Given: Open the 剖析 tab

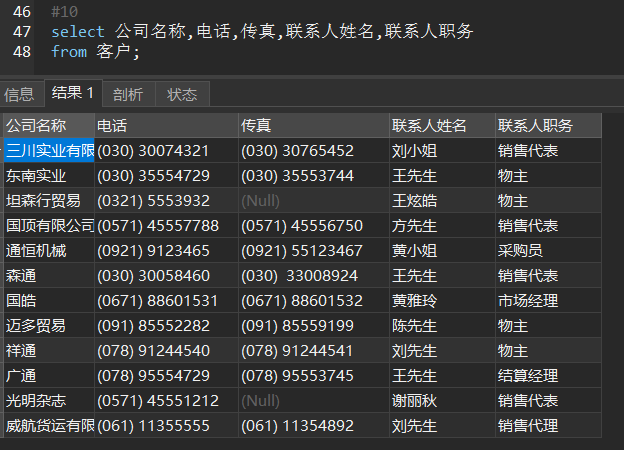Looking at the screenshot, I should tap(128, 94).
